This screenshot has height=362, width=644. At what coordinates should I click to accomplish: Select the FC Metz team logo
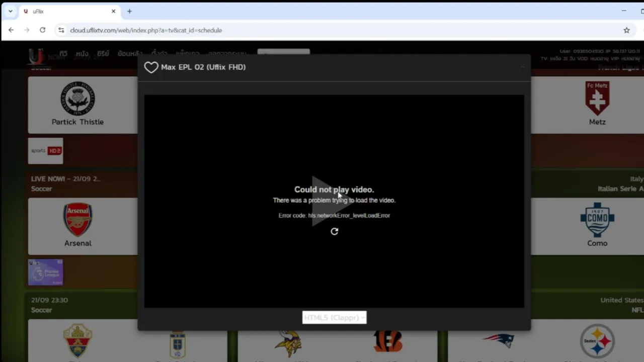pos(597,99)
